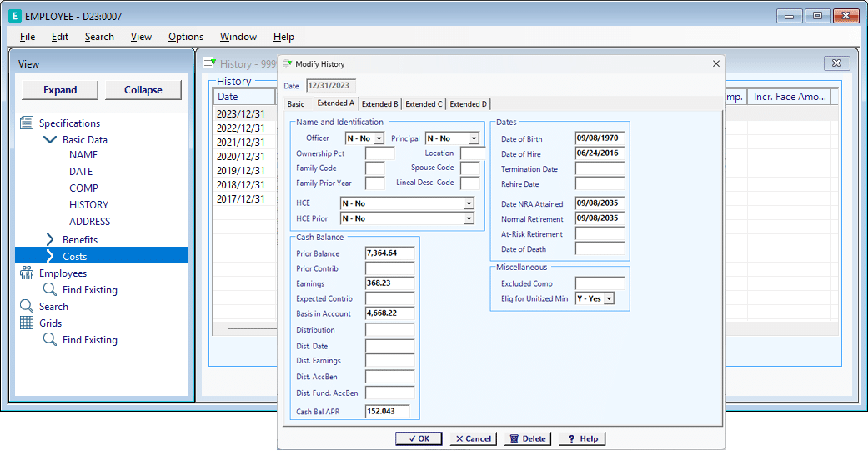868x451 pixels.
Task: Click the Basis in Account field
Action: click(x=389, y=313)
